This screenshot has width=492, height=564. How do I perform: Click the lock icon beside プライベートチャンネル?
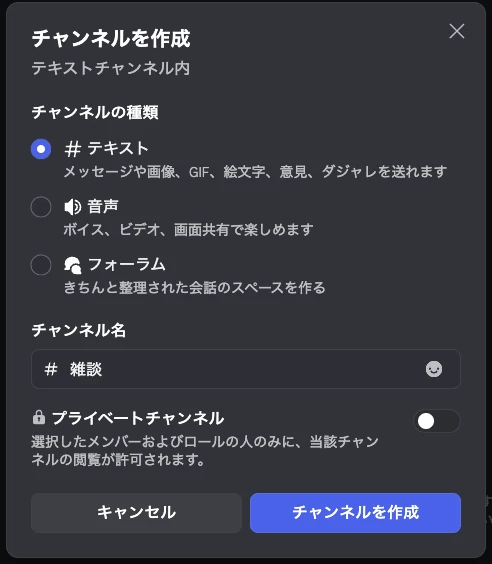(39, 418)
